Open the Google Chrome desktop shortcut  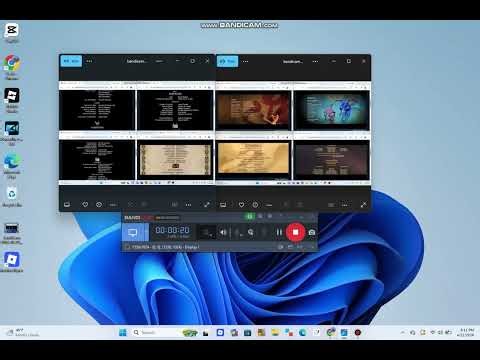coord(12,67)
